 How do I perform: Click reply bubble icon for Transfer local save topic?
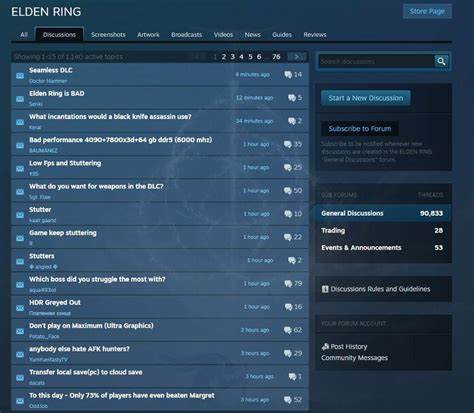click(x=292, y=377)
